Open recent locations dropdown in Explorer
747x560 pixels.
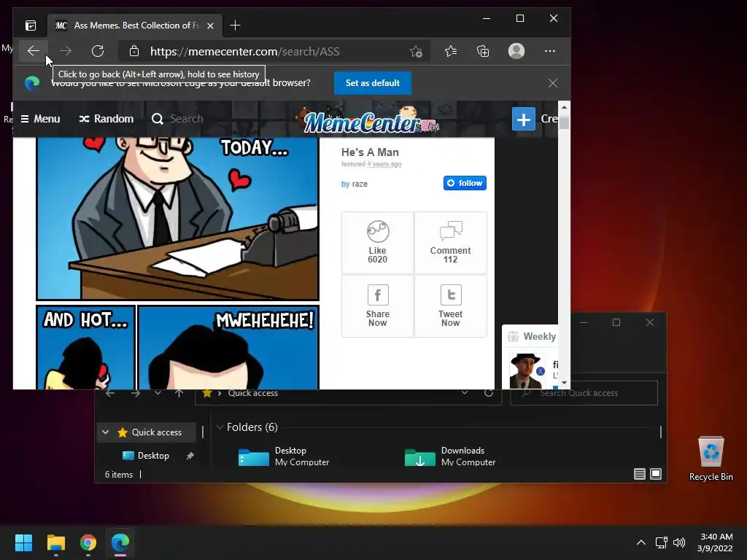158,393
